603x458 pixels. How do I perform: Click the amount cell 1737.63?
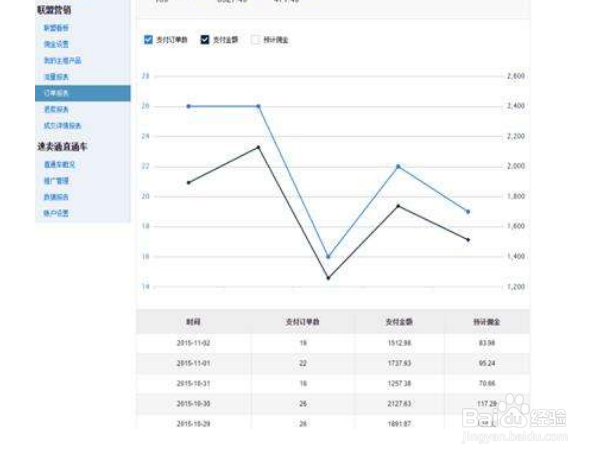pyautogui.click(x=399, y=363)
